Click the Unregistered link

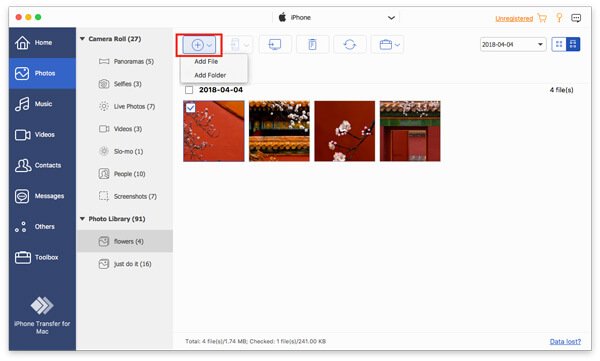point(514,19)
